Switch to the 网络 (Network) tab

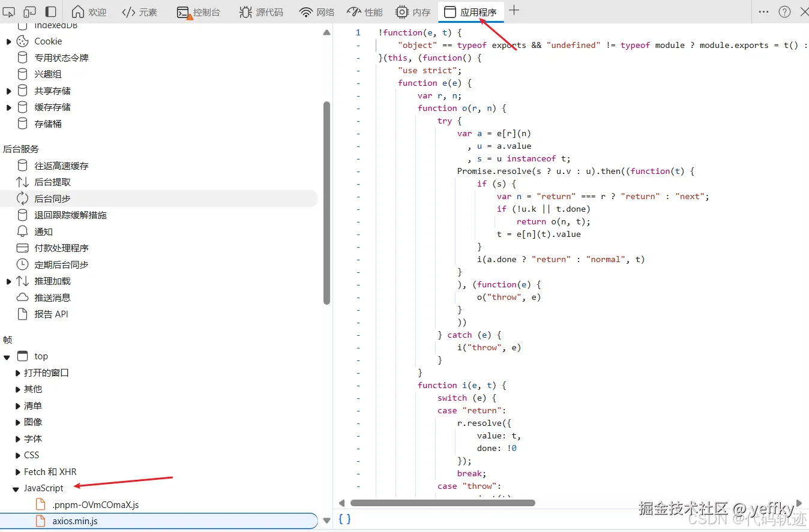tap(317, 12)
